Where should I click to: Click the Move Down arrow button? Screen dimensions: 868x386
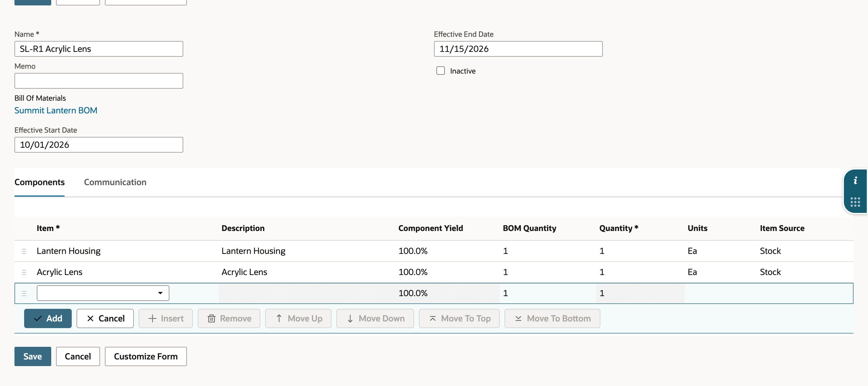coord(375,318)
